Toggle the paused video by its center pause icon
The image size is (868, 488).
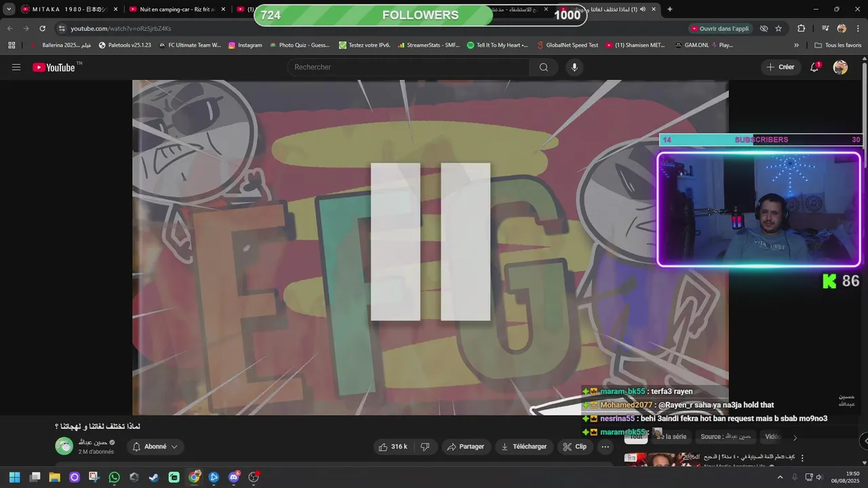431,242
